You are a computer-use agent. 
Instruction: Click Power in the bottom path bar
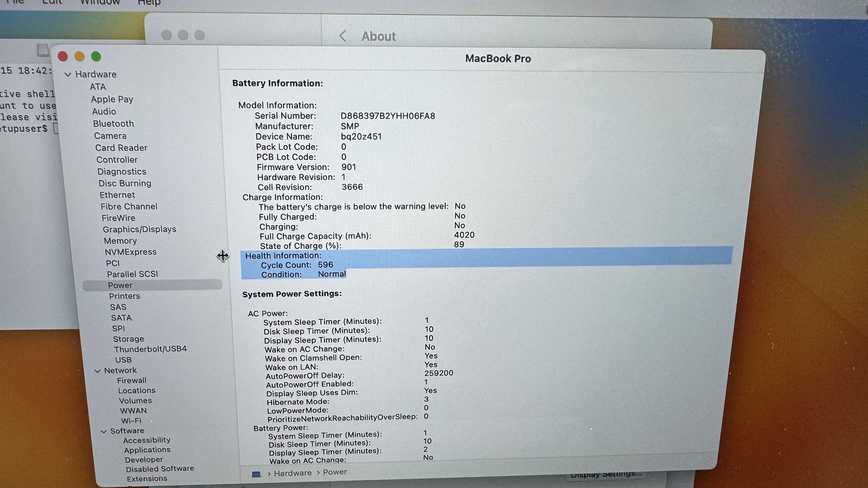[x=335, y=472]
